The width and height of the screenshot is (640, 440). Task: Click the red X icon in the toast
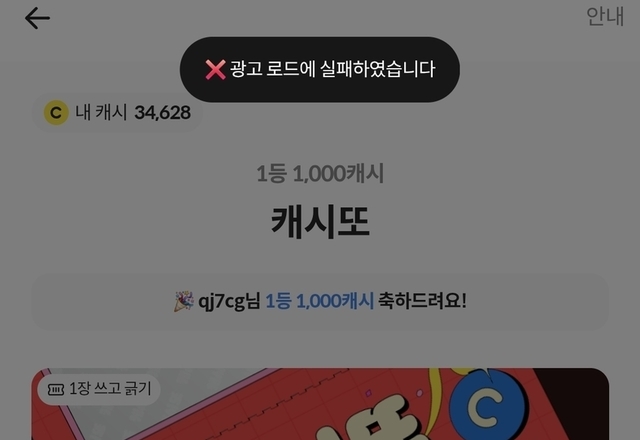[x=216, y=69]
